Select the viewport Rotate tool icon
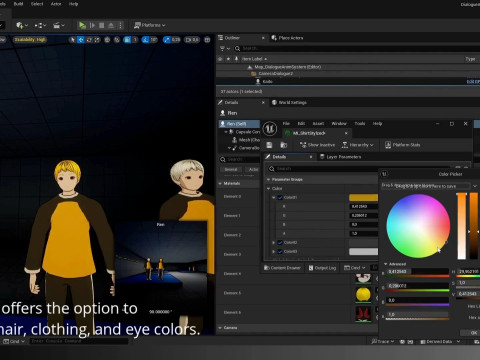The image size is (480, 360). pyautogui.click(x=89, y=40)
